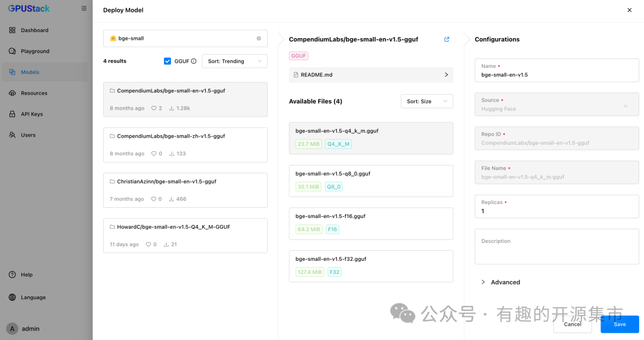Click heart icon on ChristianAzinn result
644x340 pixels.
[154, 199]
